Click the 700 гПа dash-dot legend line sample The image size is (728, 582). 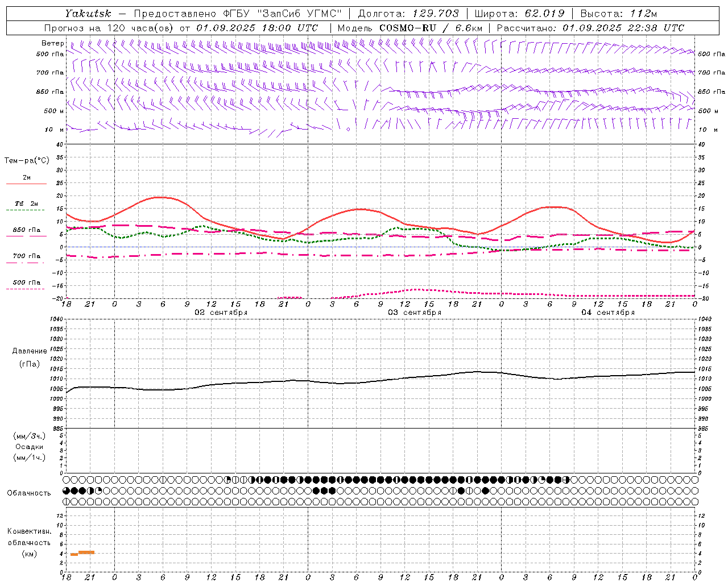pyautogui.click(x=25, y=263)
